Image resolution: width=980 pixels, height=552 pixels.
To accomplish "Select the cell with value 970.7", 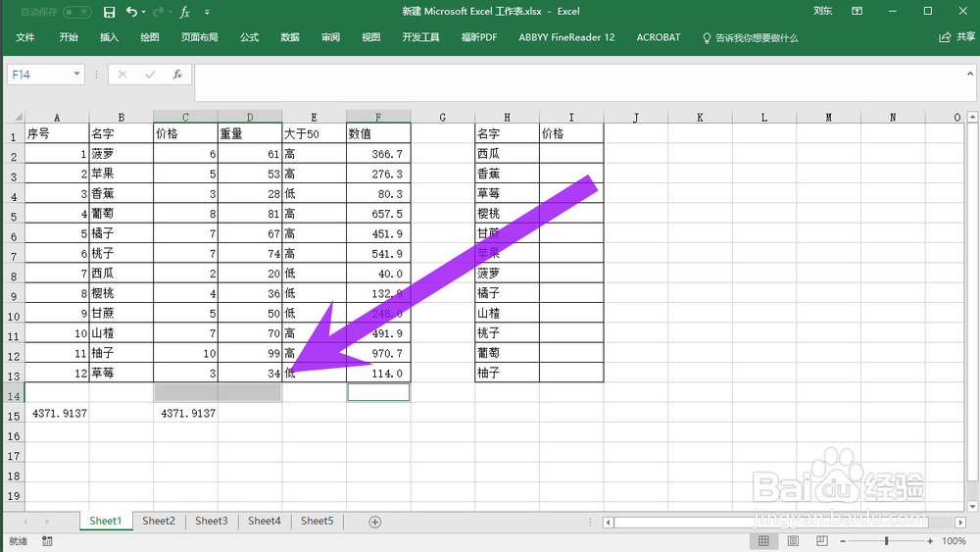I will pos(378,353).
